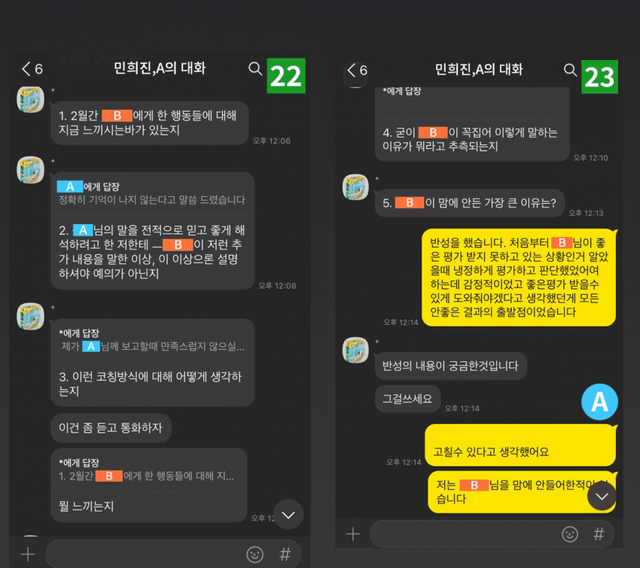
Task: Open sender avatar beside question 5 message
Action: pos(356,187)
